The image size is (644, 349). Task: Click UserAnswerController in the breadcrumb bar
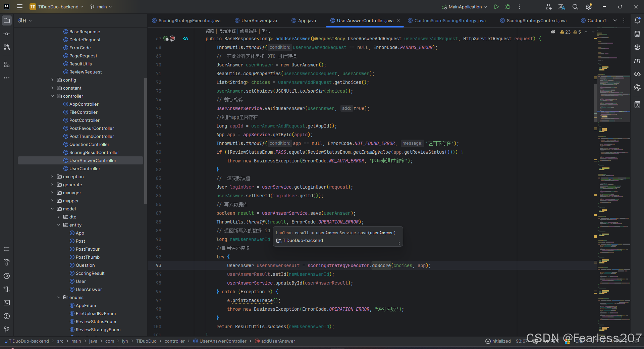(x=223, y=341)
